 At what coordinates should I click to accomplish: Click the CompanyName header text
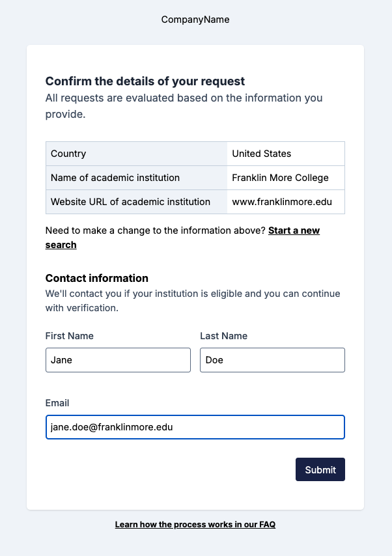click(x=195, y=20)
